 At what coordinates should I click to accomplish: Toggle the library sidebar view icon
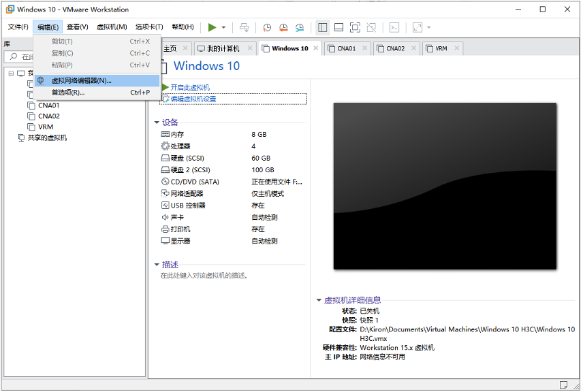(x=322, y=27)
